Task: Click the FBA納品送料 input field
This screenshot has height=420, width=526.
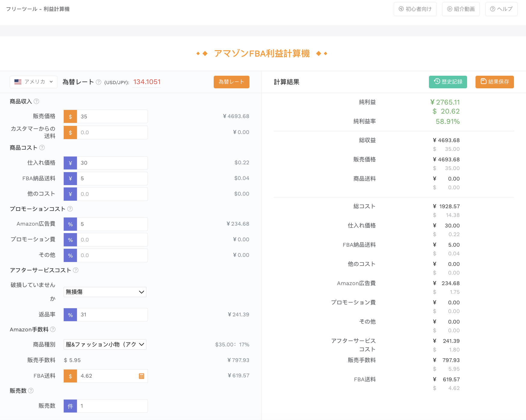Action: pos(112,178)
